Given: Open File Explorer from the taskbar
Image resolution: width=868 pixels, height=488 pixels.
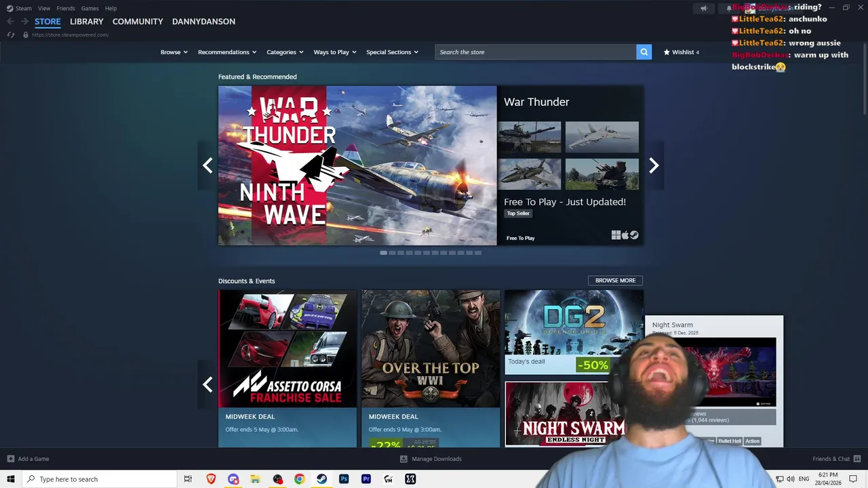Looking at the screenshot, I should coord(256,479).
